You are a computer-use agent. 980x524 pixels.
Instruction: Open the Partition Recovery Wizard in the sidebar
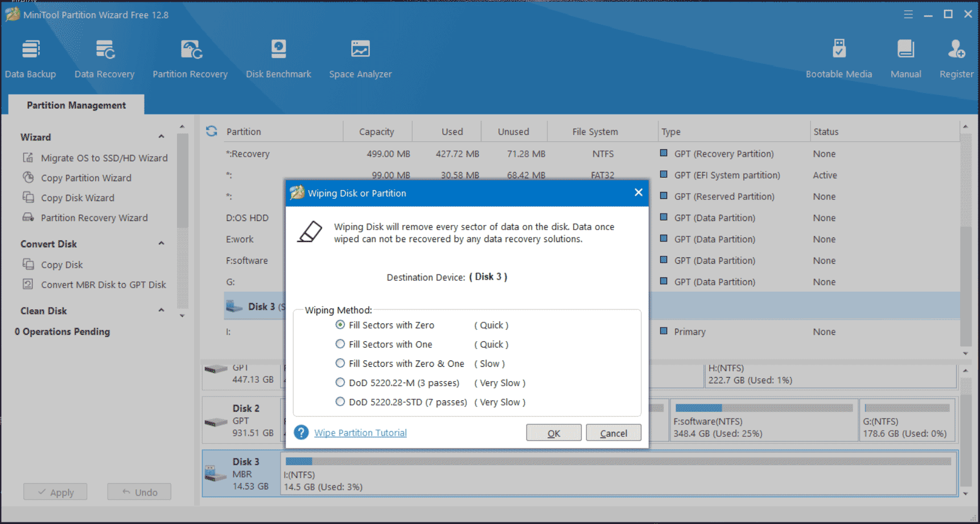pos(85,218)
